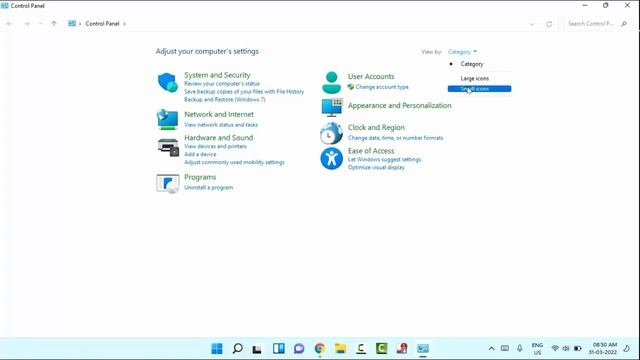Click Change date, time, or number formats
The image size is (640, 360).
396,138
